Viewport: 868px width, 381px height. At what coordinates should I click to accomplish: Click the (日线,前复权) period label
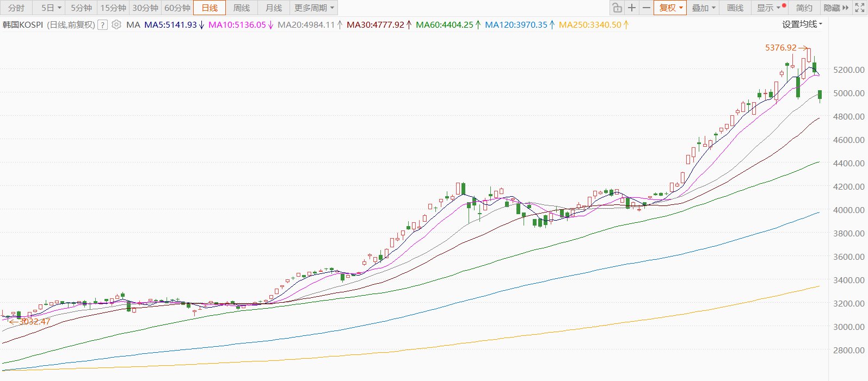[71, 25]
